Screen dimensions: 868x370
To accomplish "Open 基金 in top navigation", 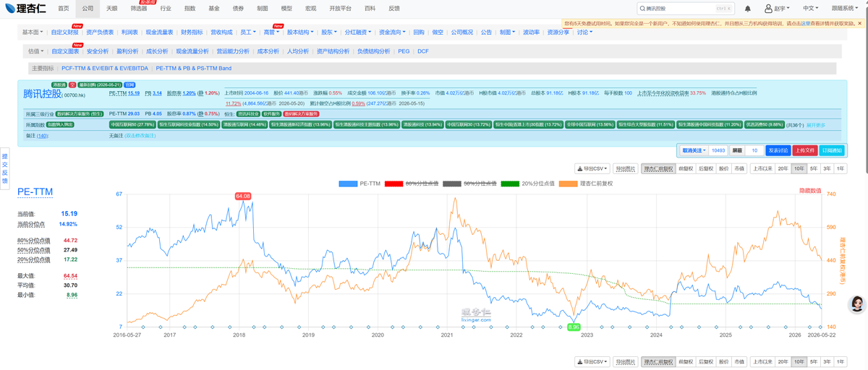I will [213, 8].
